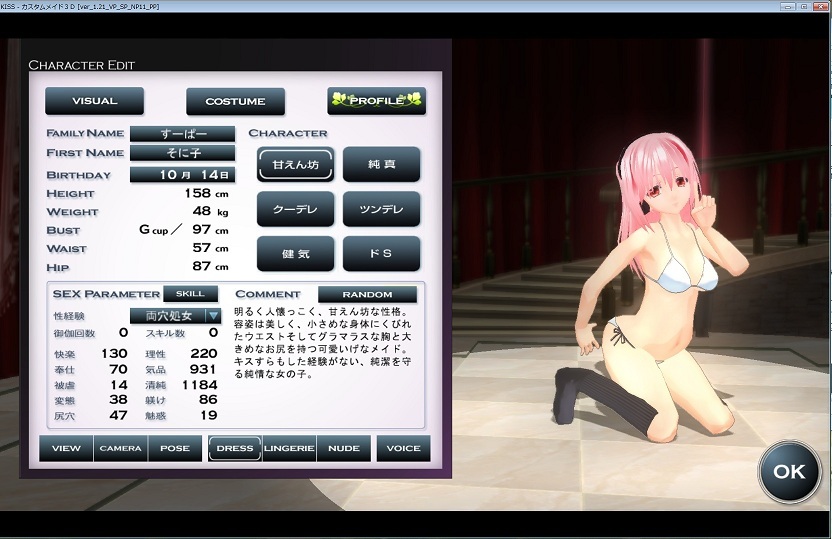Select the LINGERIE display mode

pyautogui.click(x=289, y=448)
